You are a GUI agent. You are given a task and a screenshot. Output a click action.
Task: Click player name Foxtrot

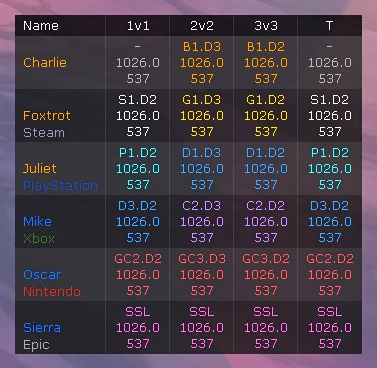point(47,116)
